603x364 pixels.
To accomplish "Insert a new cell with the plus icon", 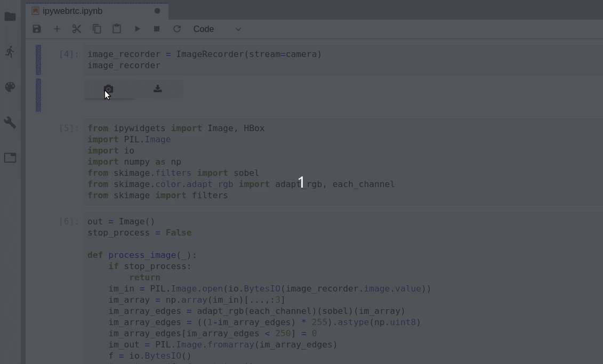I will click(x=57, y=29).
